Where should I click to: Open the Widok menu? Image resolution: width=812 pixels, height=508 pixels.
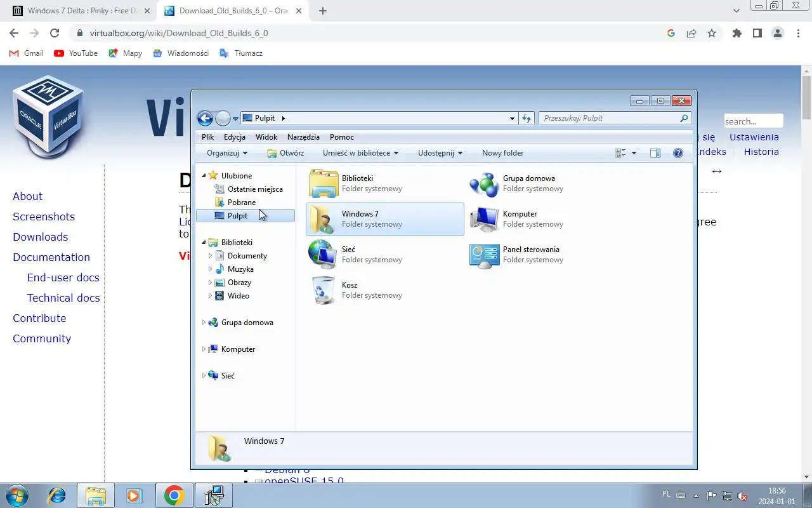coord(266,137)
